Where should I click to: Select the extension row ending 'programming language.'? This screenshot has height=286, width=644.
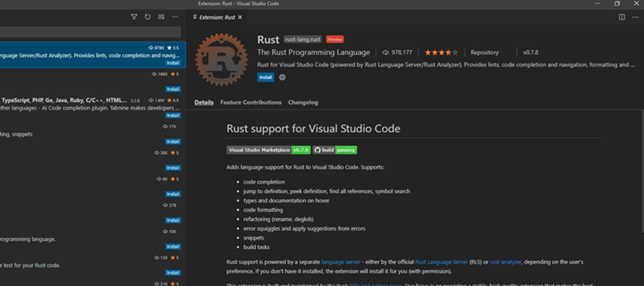(93, 239)
